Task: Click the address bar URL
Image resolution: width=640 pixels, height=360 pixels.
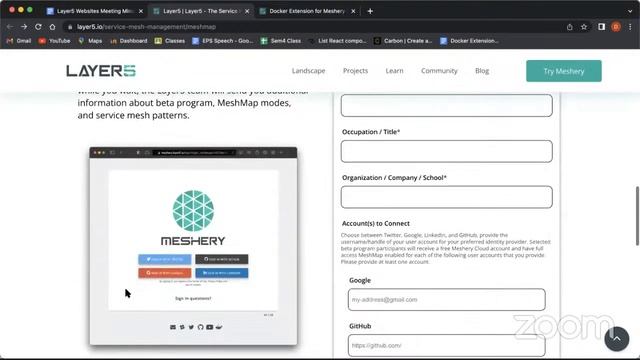Action: [x=146, y=27]
